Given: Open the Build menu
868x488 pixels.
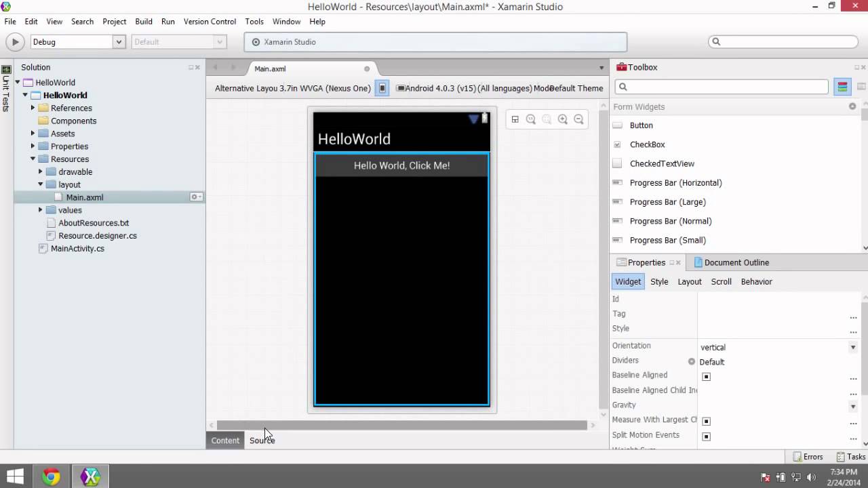Looking at the screenshot, I should (144, 22).
